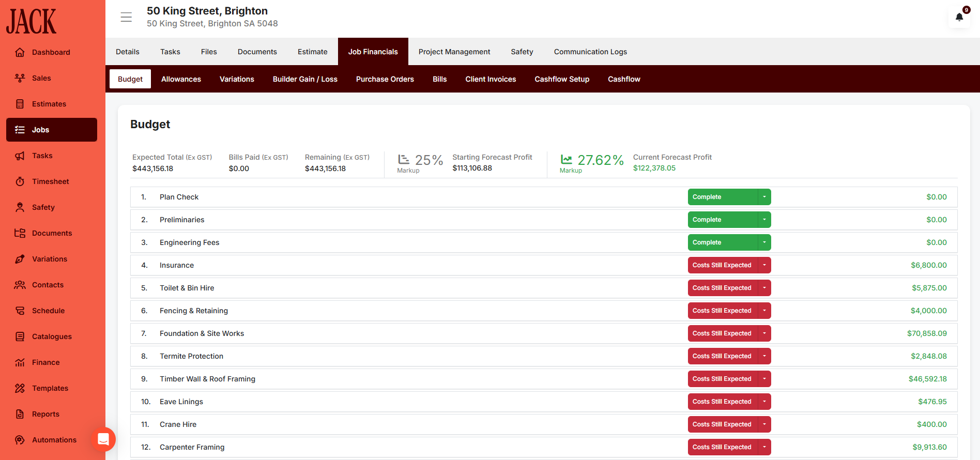
Task: Expand status dropdown for Plan Check
Action: click(x=764, y=197)
